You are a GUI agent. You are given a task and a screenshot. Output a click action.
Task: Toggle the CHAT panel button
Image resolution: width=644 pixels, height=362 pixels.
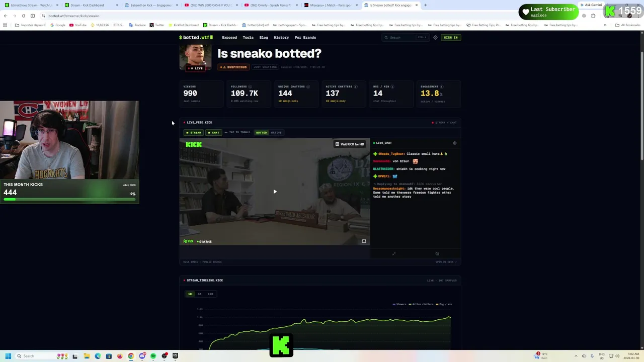214,133
